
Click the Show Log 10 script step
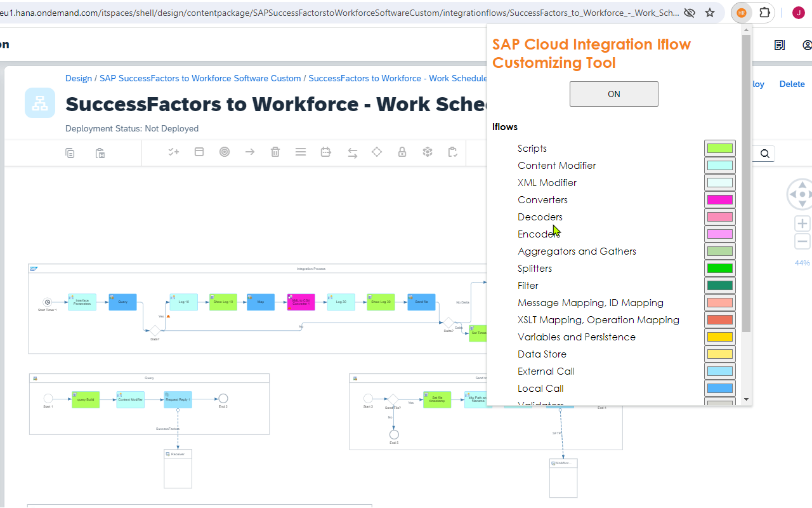(x=223, y=302)
